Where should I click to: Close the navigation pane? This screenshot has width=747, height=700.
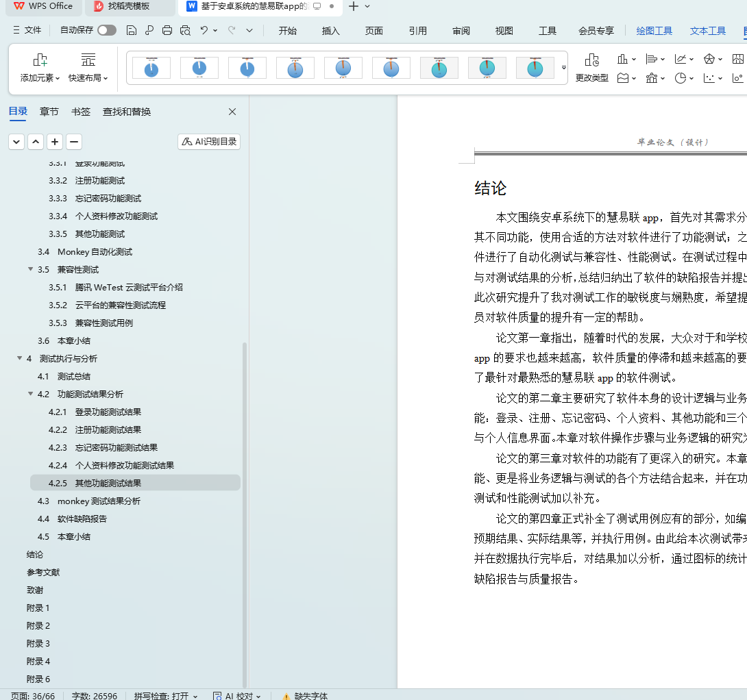click(232, 112)
